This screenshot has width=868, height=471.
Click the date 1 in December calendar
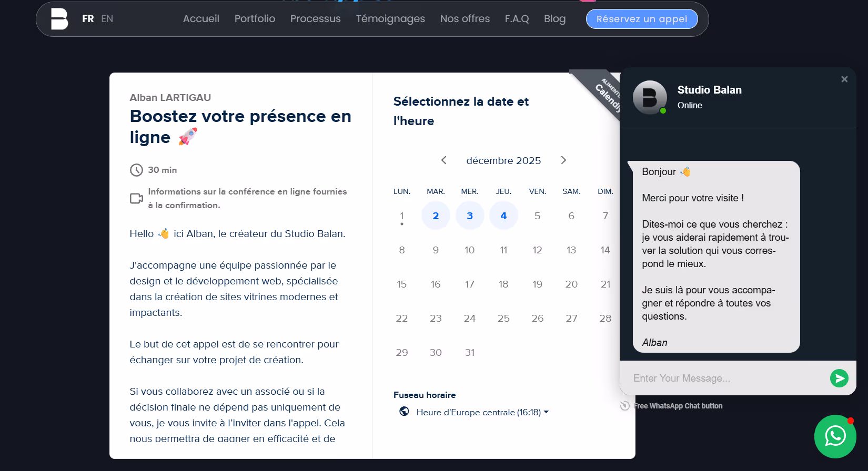point(402,216)
